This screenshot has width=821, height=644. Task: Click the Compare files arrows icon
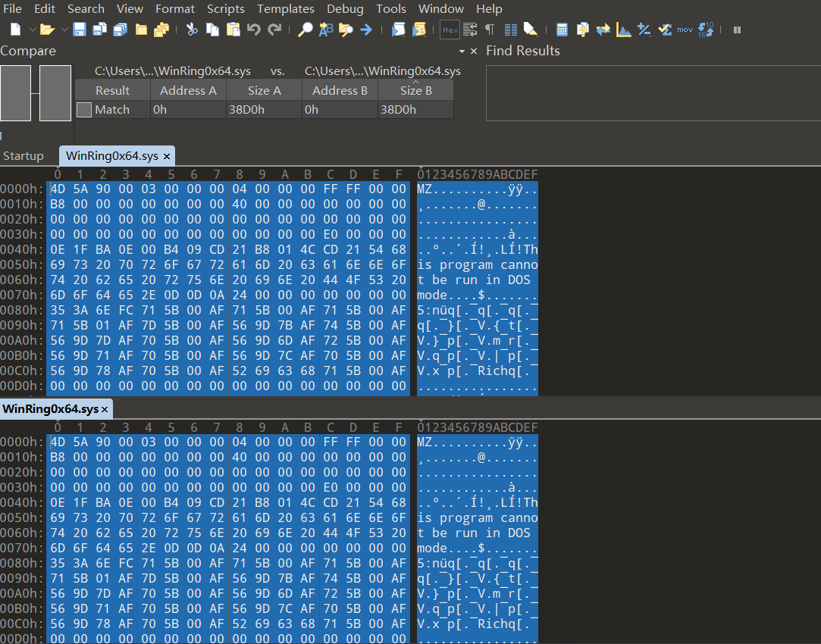(603, 30)
